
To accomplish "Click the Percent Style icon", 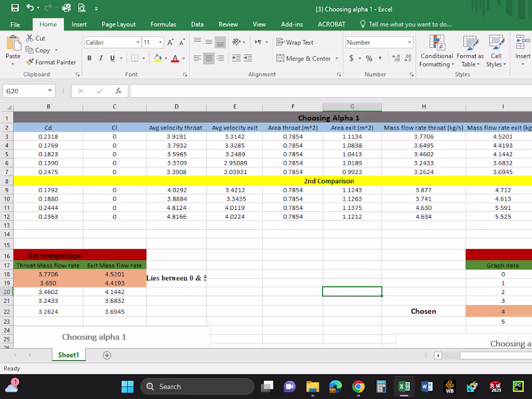I will click(x=369, y=59).
